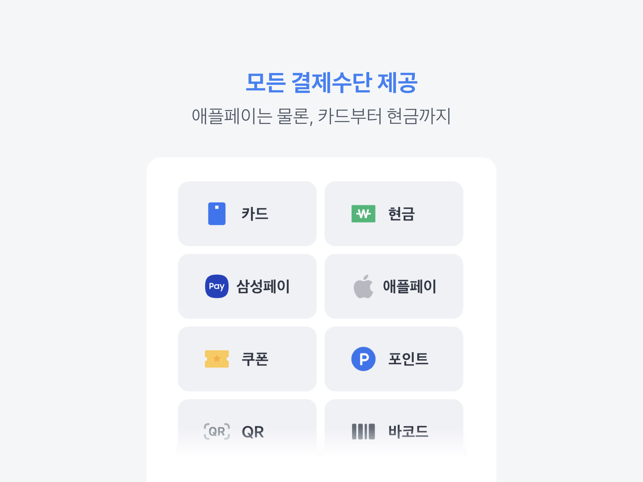Select the 현금 payment option
This screenshot has height=482, width=643.
click(394, 214)
